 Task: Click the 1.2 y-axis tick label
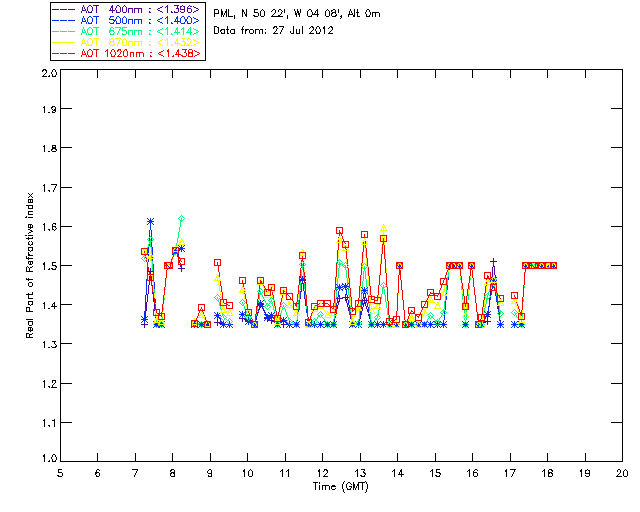point(49,384)
